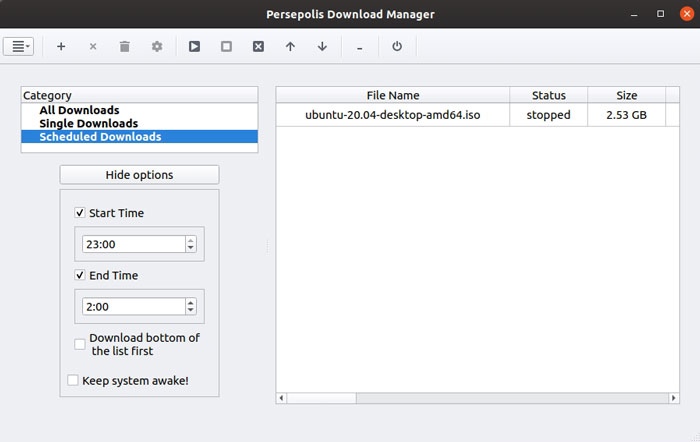
Task: Maximize the Persepolis window
Action: [661, 14]
